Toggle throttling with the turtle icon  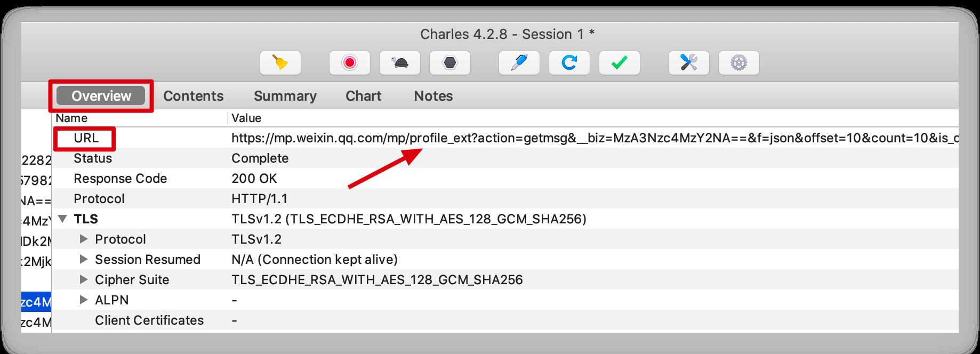[x=400, y=63]
